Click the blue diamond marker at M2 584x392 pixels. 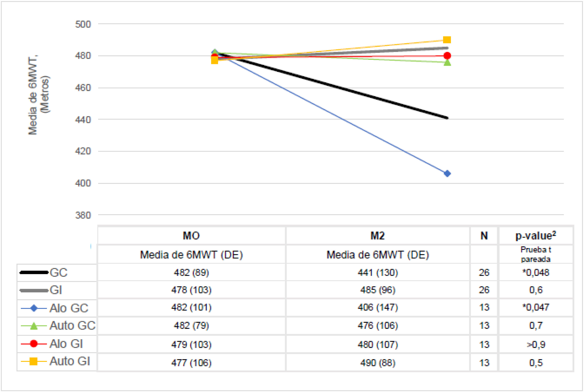point(447,174)
